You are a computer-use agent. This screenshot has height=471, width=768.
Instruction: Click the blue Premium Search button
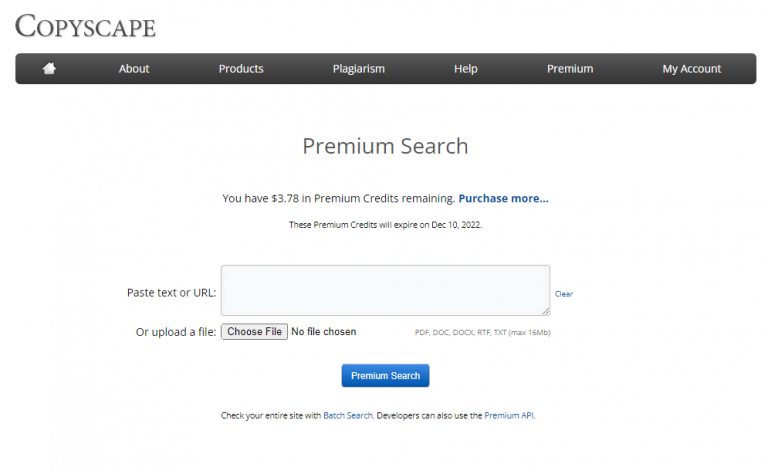tap(385, 376)
